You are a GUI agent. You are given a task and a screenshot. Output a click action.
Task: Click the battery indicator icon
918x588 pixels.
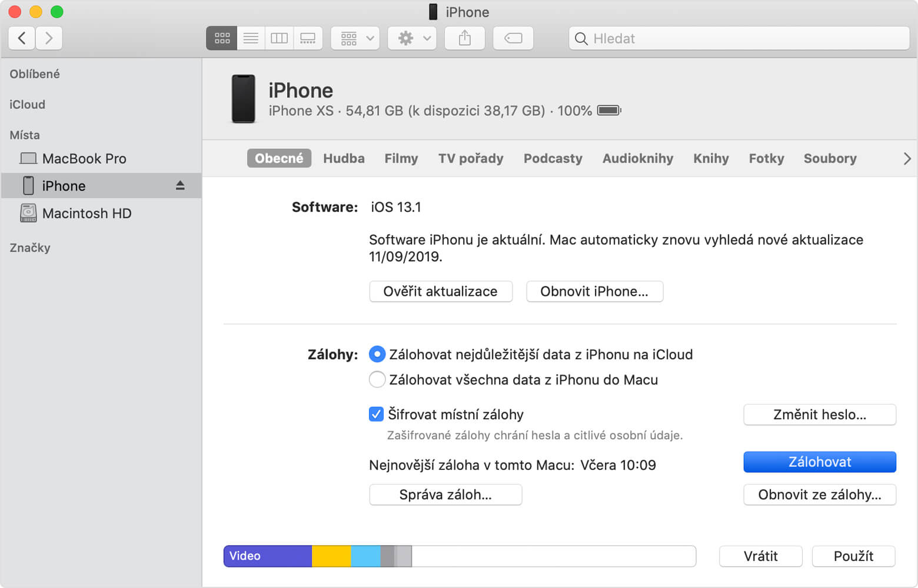[609, 111]
